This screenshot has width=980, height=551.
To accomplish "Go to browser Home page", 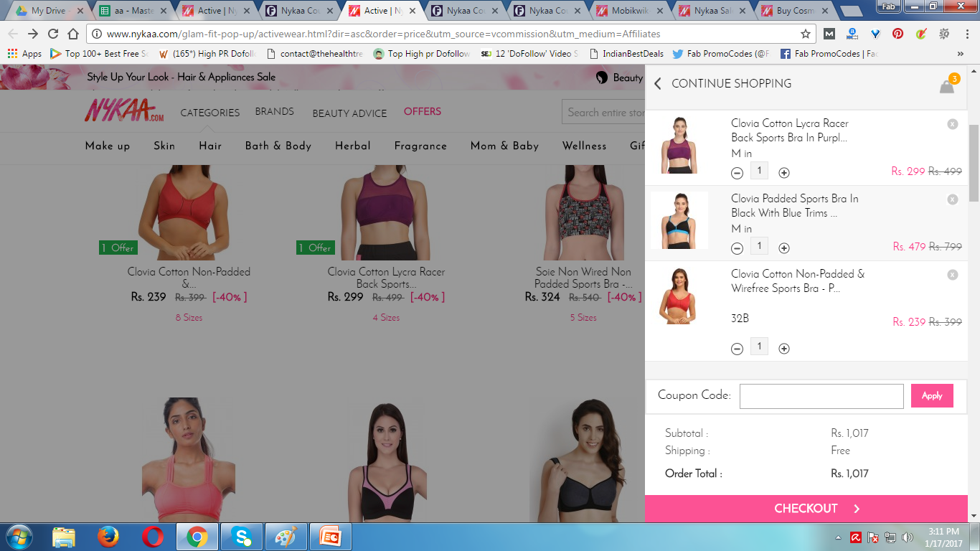I will coord(73,34).
